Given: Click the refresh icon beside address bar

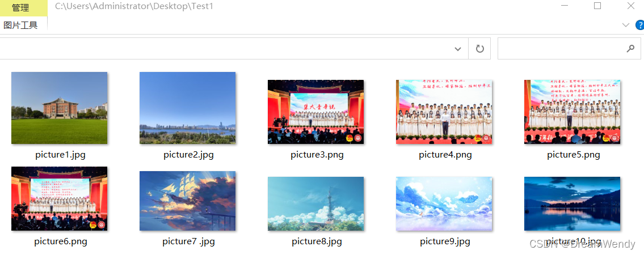Looking at the screenshot, I should click(479, 49).
